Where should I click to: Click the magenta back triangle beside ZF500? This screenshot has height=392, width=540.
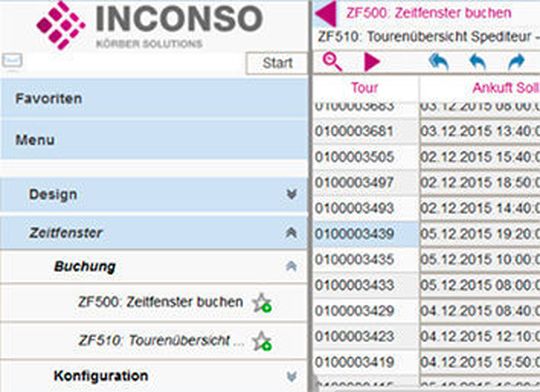[x=325, y=13]
